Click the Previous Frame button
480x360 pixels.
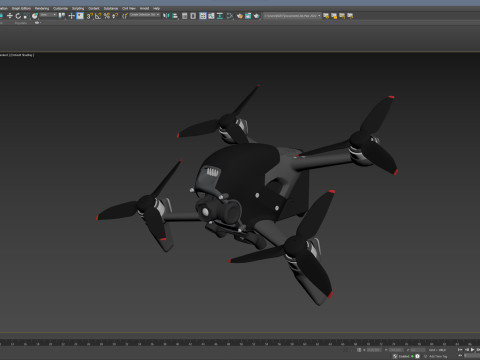click(x=467, y=349)
